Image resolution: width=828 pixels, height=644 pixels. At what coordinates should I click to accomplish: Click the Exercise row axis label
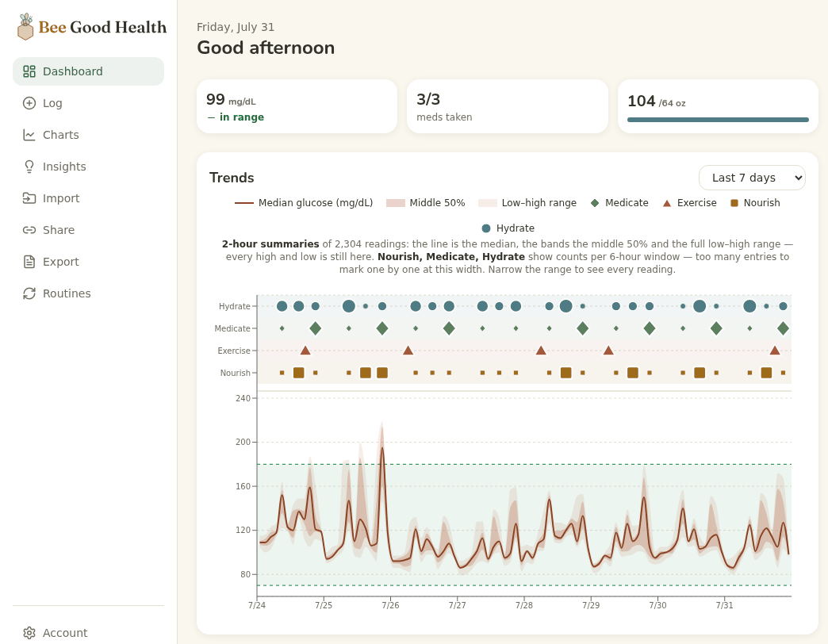(234, 351)
